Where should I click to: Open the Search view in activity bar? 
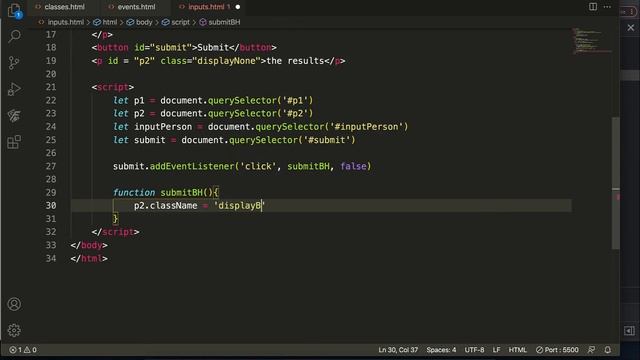point(14,36)
